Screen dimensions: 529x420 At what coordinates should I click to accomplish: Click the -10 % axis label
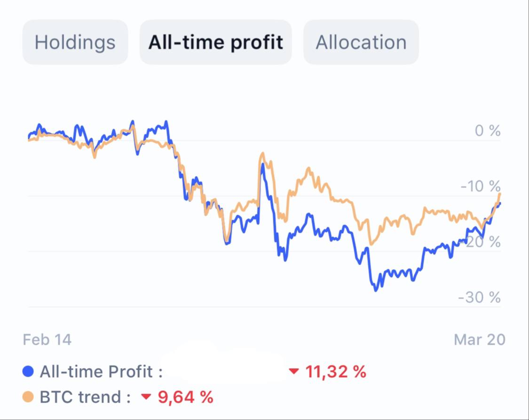tap(481, 186)
